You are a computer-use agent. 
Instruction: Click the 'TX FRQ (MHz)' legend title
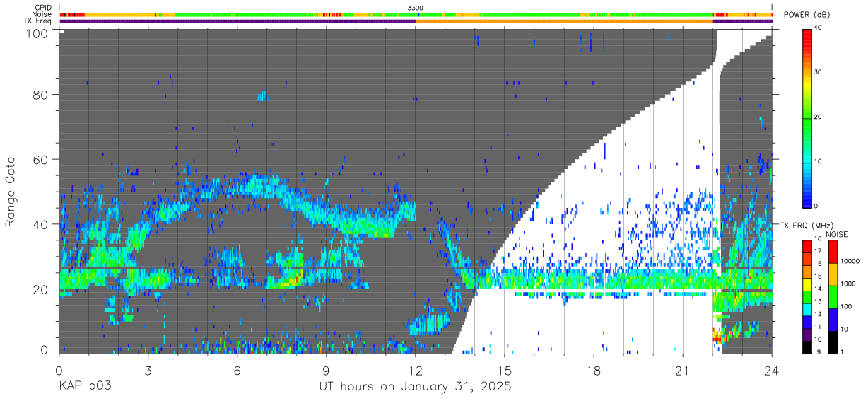(807, 226)
